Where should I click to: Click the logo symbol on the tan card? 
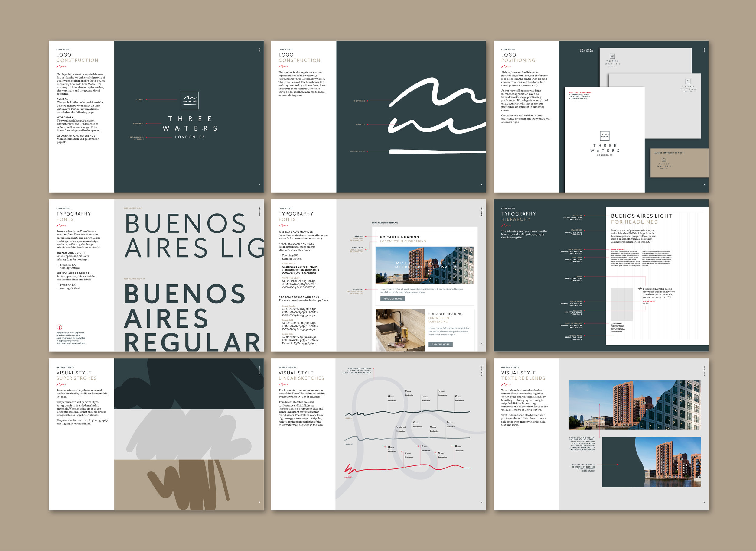point(664,159)
